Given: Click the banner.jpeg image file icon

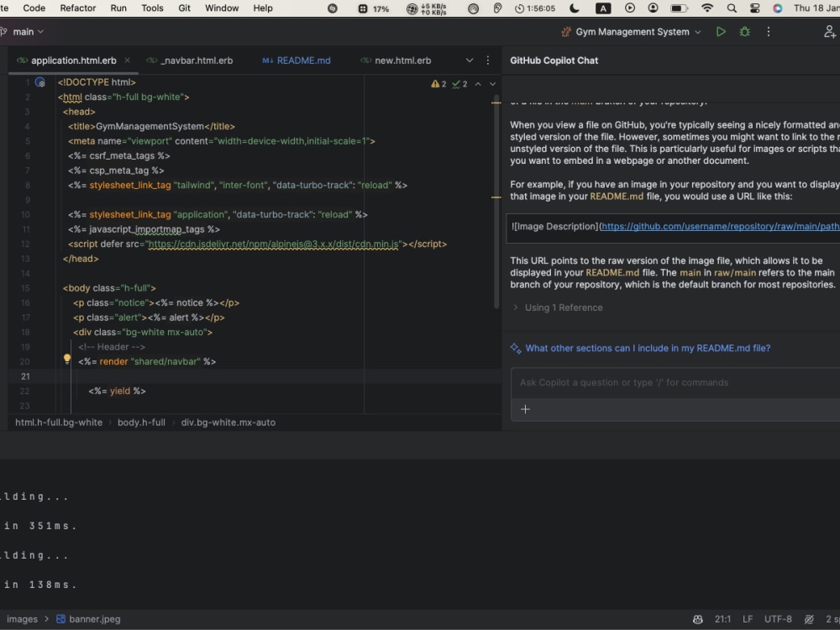Looking at the screenshot, I should tap(61, 619).
